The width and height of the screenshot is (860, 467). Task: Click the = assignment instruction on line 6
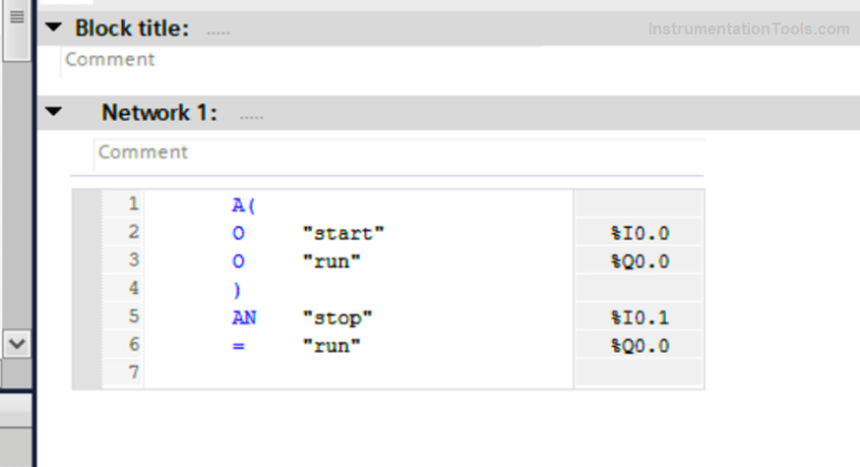pyautogui.click(x=238, y=346)
